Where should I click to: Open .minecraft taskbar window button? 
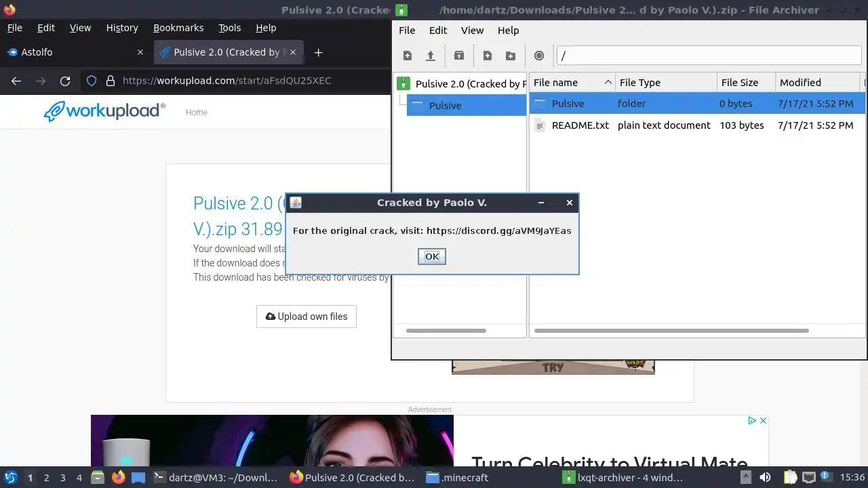458,477
